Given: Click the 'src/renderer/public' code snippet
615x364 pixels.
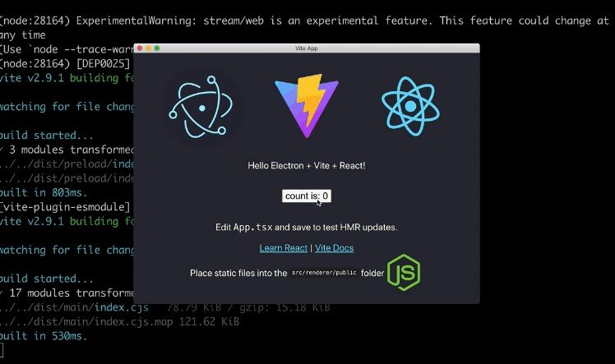Looking at the screenshot, I should (324, 273).
